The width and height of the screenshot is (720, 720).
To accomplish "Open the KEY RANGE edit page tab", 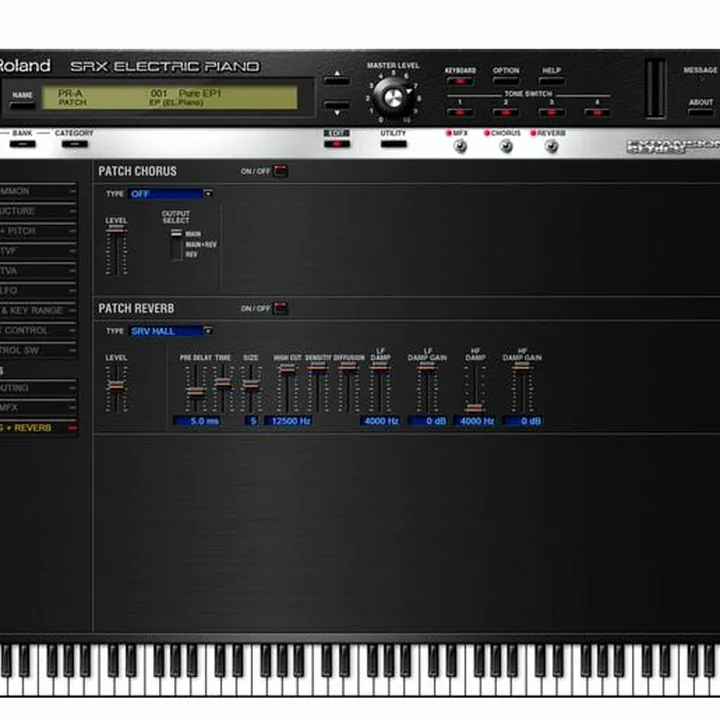I will click(38, 311).
